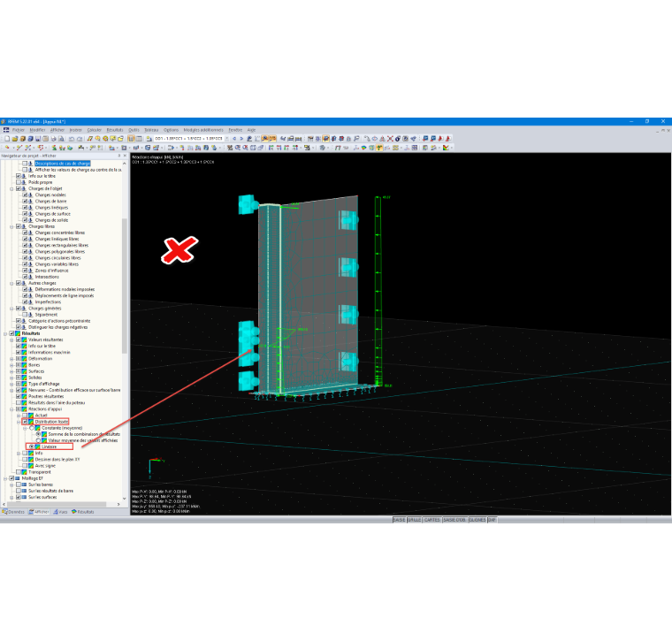
Task: Click the highlighted support reactions icon
Action: coord(379,148)
